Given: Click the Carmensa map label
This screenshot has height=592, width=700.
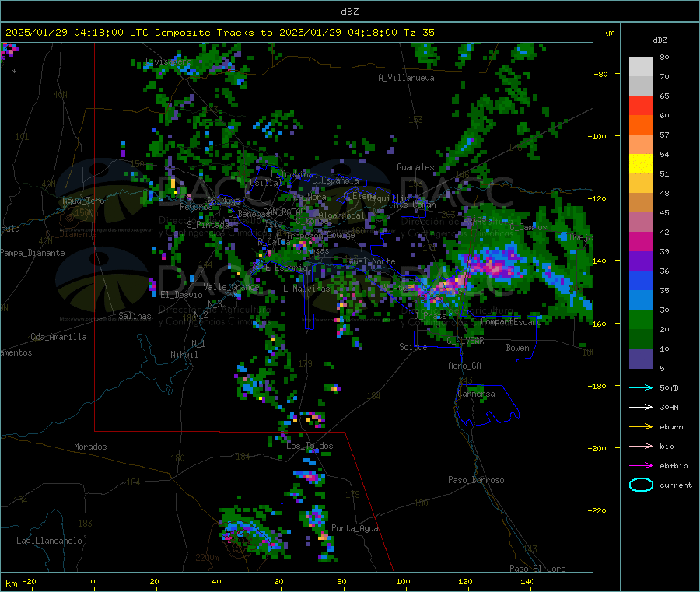Looking at the screenshot, I should [476, 394].
